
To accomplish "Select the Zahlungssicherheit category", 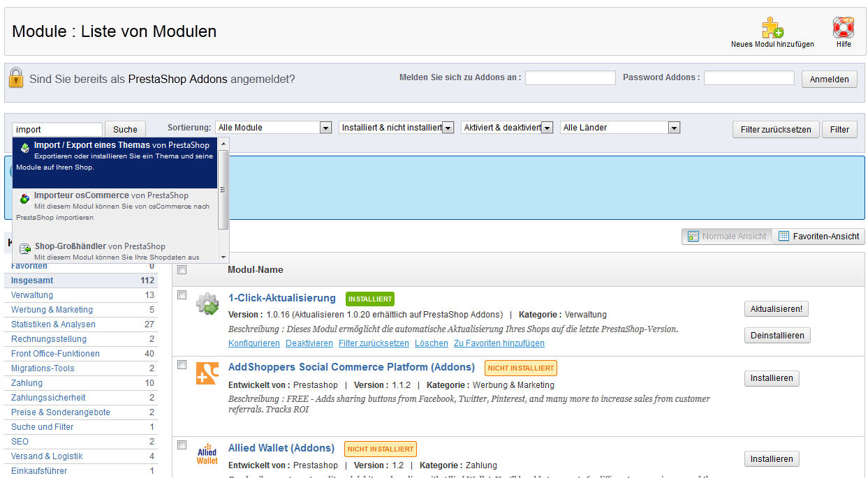I will (81, 398).
